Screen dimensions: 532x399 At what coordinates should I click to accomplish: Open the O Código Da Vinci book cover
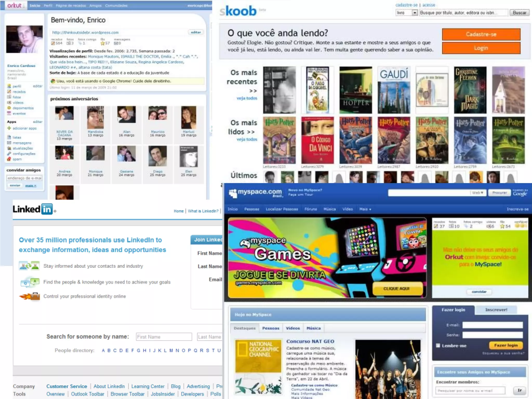317,140
